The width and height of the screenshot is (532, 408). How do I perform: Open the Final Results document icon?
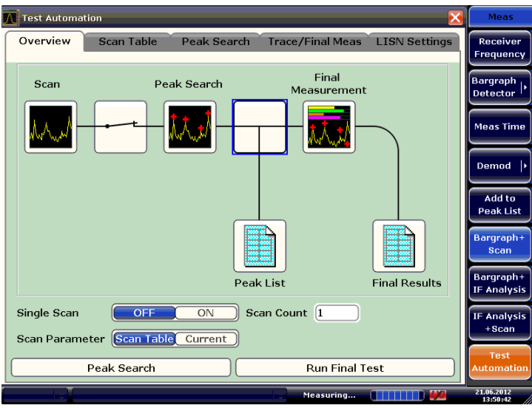click(x=399, y=246)
